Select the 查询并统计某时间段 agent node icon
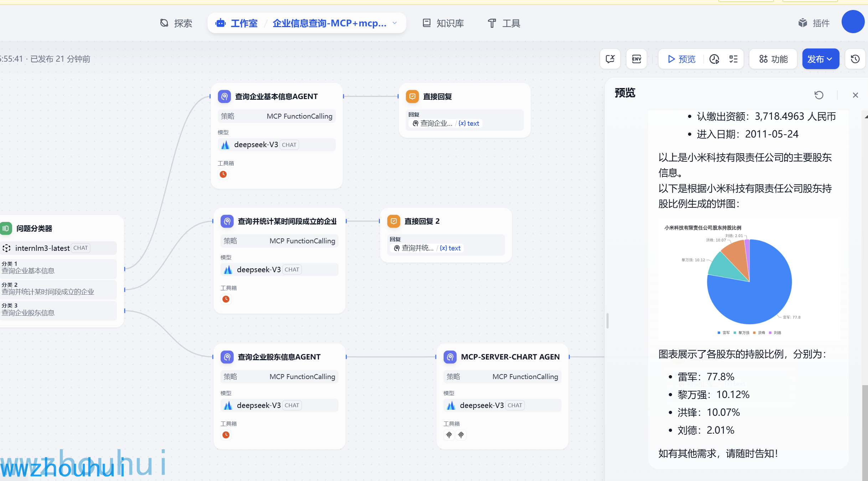Screen dimensions: 868x481 click(227, 221)
